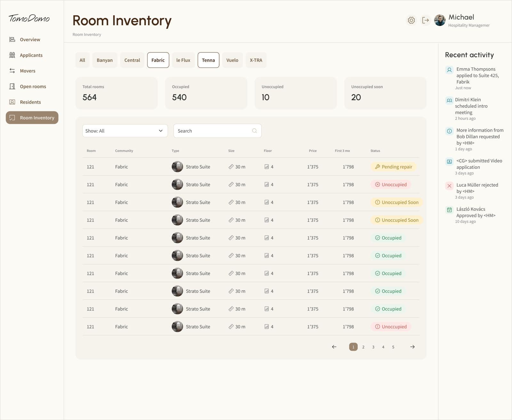Screen dimensions: 512x420
Task: Click the Search input field
Action: [218, 131]
